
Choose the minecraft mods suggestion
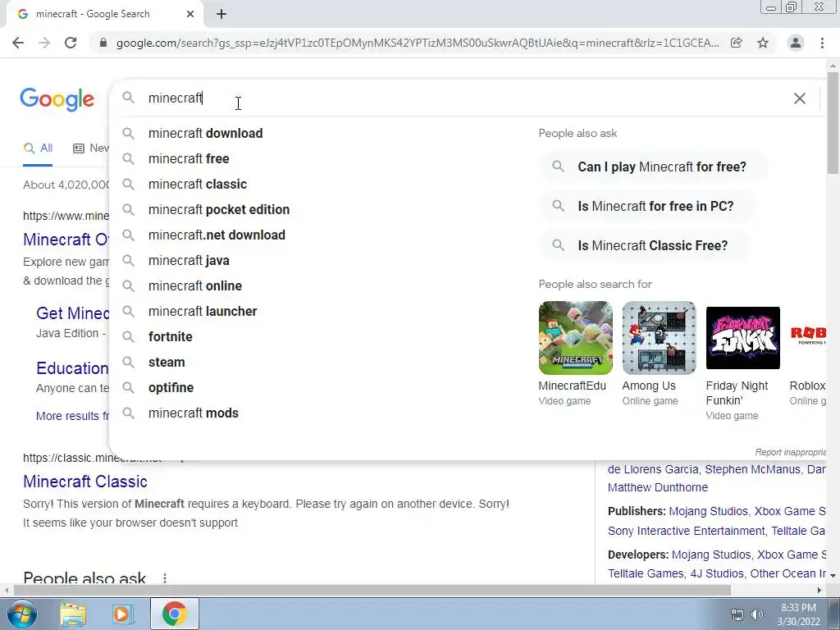[x=194, y=413]
